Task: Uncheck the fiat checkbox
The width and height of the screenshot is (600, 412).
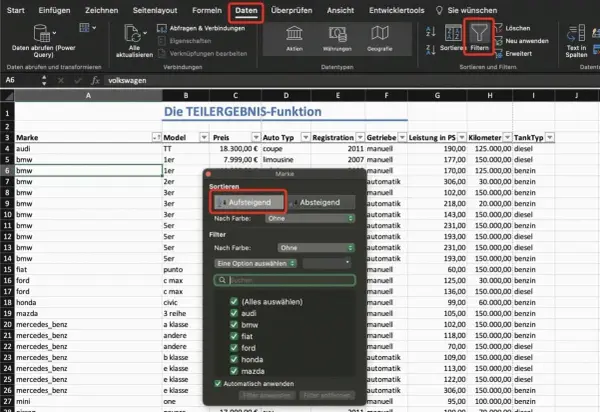Action: [234, 336]
